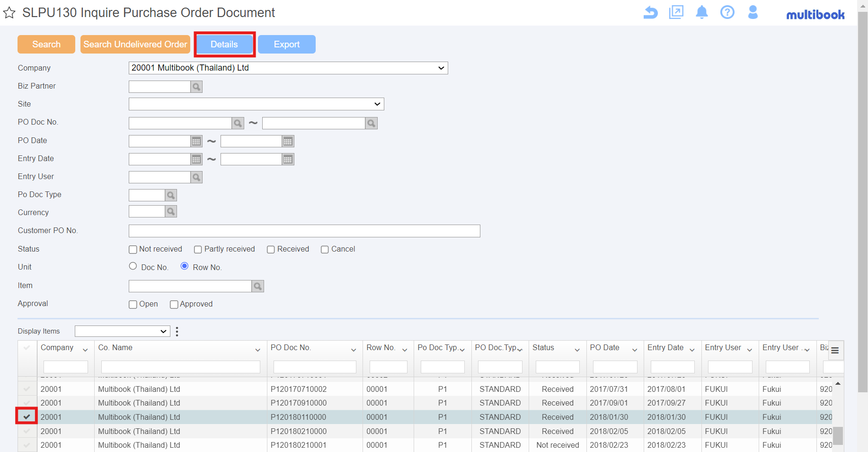Tick the row selector for P120180210000

point(27,431)
